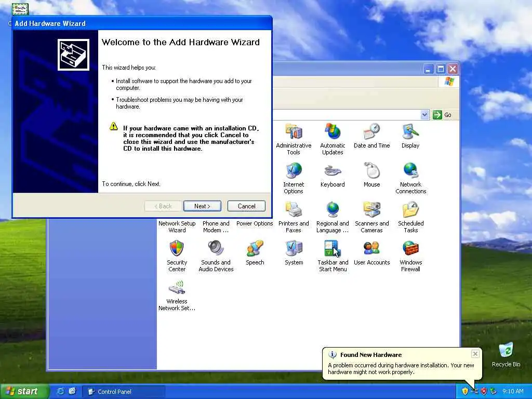Screen dimensions: 532x399
Task: Open the System icon
Action: click(294, 249)
